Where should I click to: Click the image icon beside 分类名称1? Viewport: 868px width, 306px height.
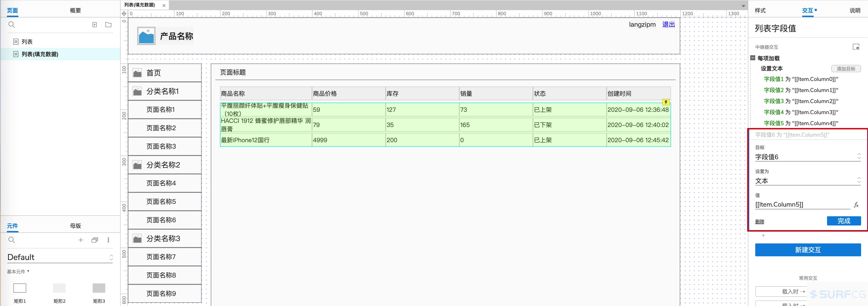point(137,91)
